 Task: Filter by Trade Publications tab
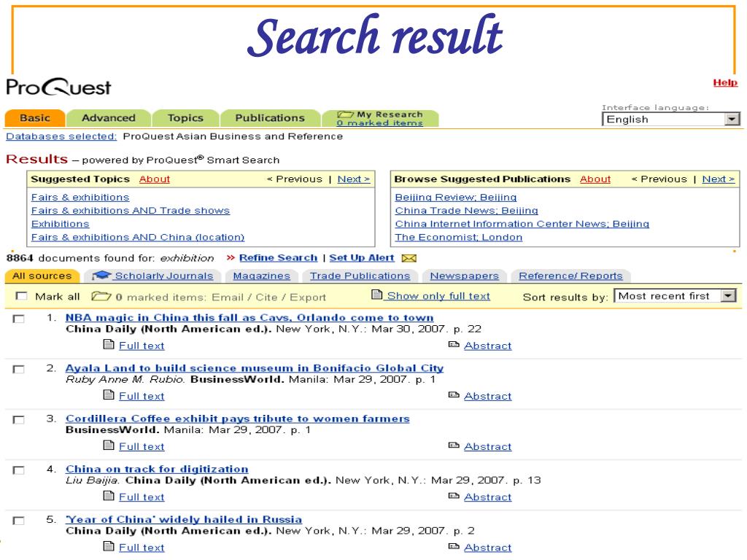pos(360,276)
